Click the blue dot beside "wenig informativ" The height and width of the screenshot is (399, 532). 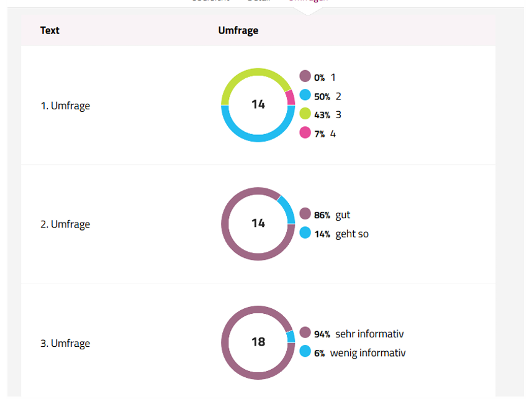(305, 351)
